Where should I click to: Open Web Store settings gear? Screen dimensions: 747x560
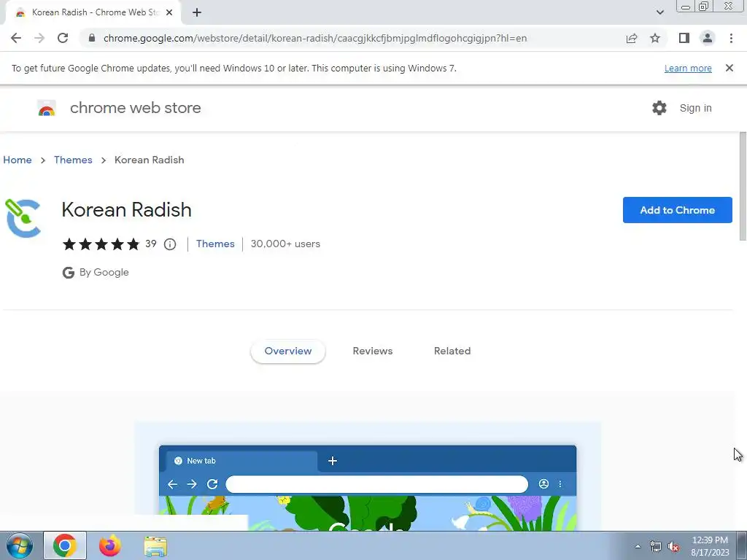tap(659, 108)
